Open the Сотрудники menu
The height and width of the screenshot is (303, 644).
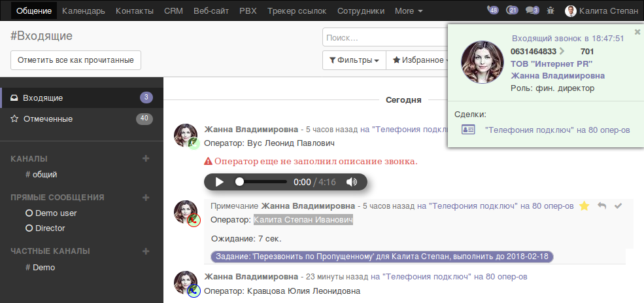click(x=361, y=10)
